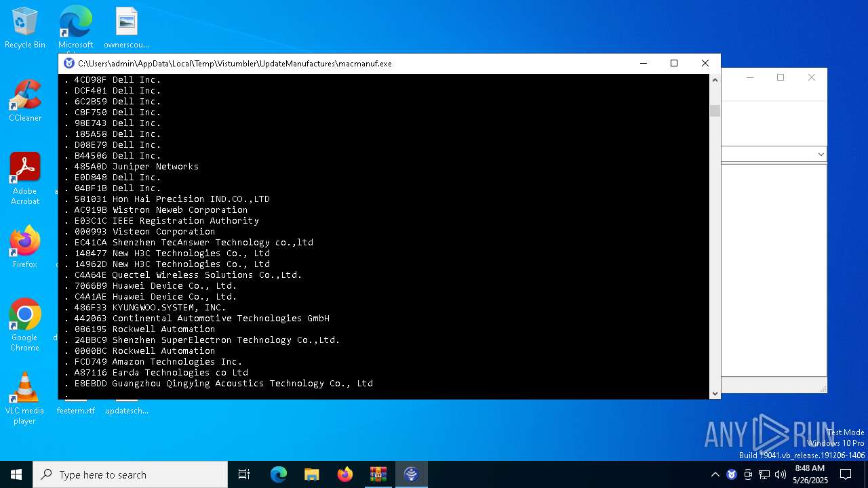Click the Amazon Technologies Inc. line
868x488 pixels.
coord(153,362)
